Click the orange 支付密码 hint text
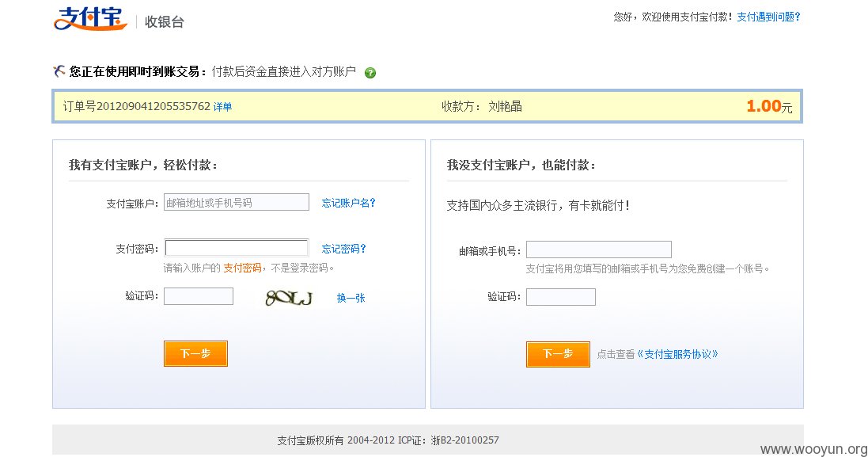This screenshot has width=868, height=457. click(x=242, y=268)
